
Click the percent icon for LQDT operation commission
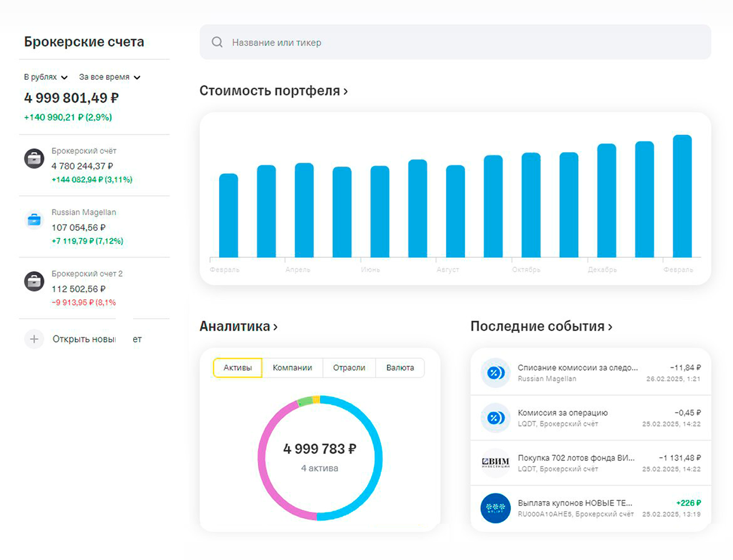(x=495, y=418)
